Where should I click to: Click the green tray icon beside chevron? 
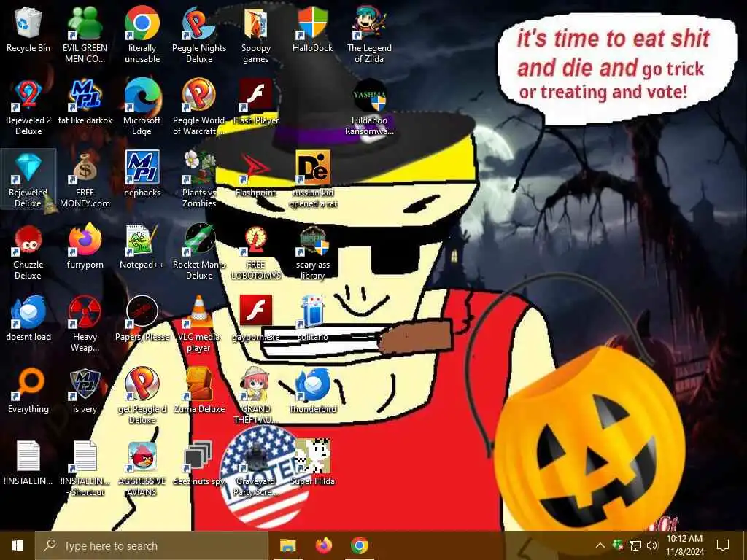point(618,545)
